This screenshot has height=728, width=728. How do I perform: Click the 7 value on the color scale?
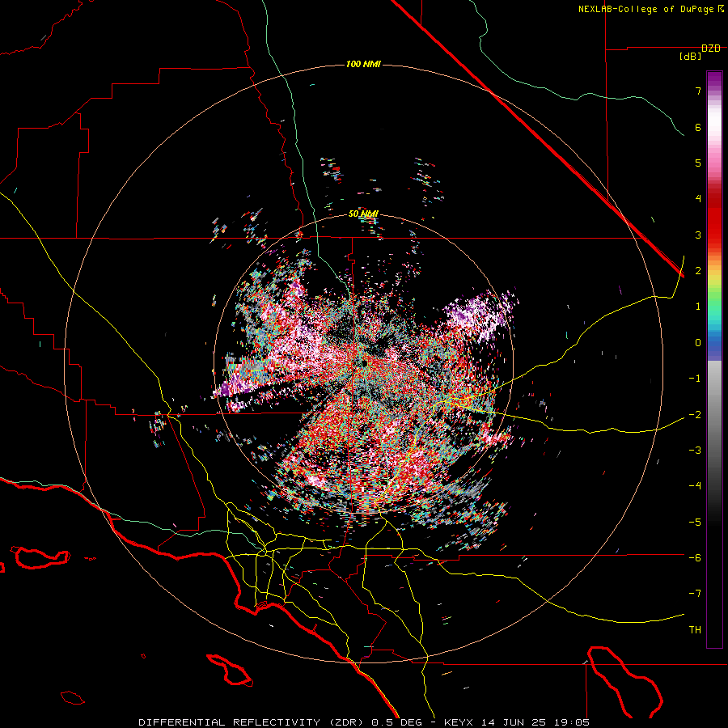[x=698, y=91]
